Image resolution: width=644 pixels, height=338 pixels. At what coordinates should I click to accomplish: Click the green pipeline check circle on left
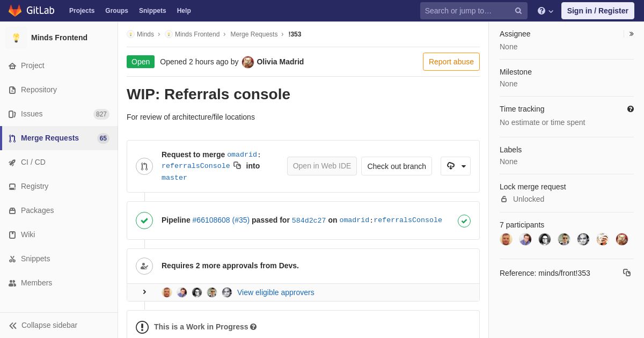click(144, 221)
